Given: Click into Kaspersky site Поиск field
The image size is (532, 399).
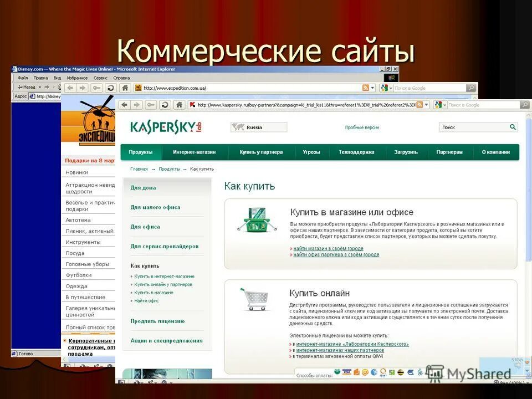Looking at the screenshot, I should pos(474,127).
